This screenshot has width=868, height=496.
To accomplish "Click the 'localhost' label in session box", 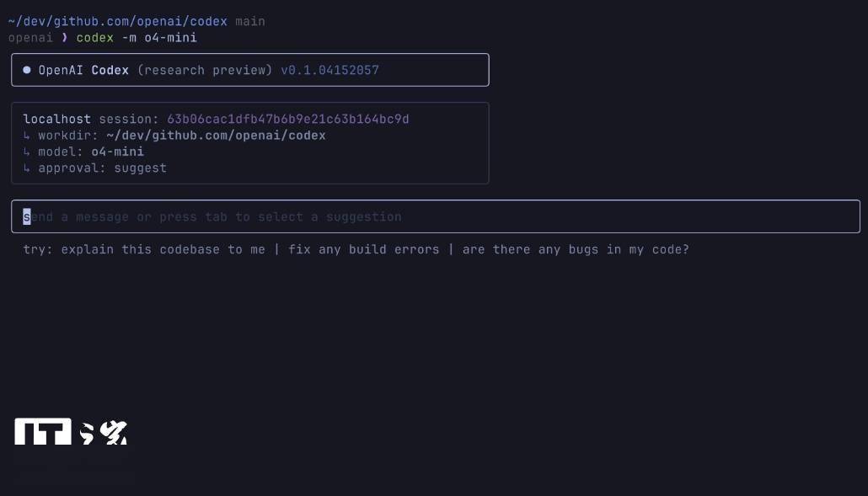I will tap(57, 119).
